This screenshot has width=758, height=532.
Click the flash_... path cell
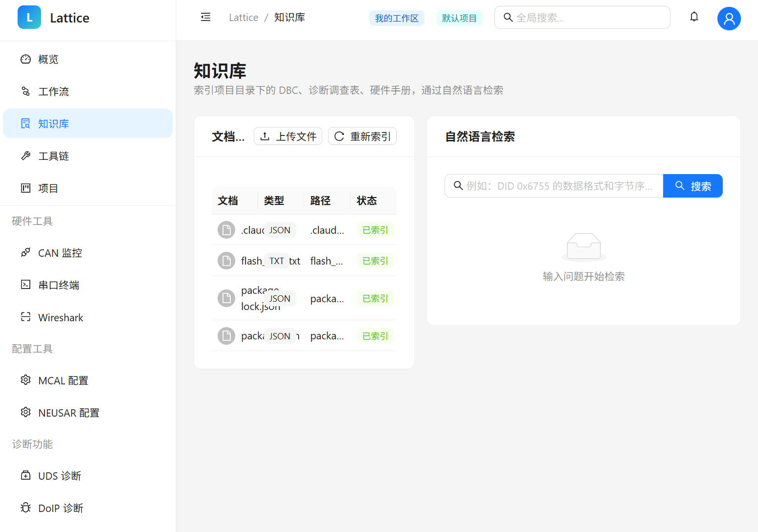click(x=327, y=261)
